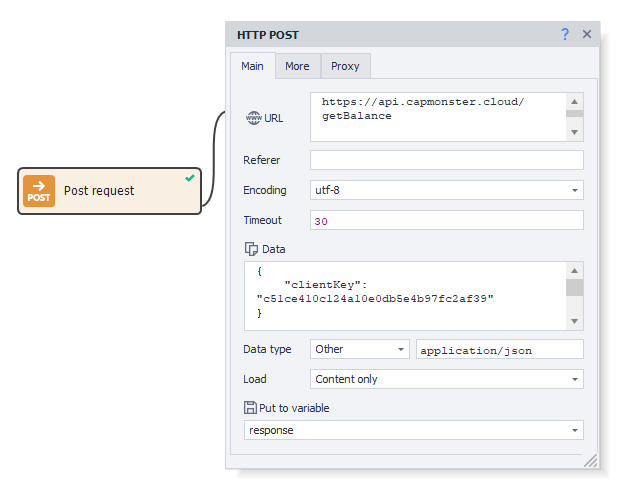Click the orange POST action icon
624x484 pixels.
tap(39, 190)
